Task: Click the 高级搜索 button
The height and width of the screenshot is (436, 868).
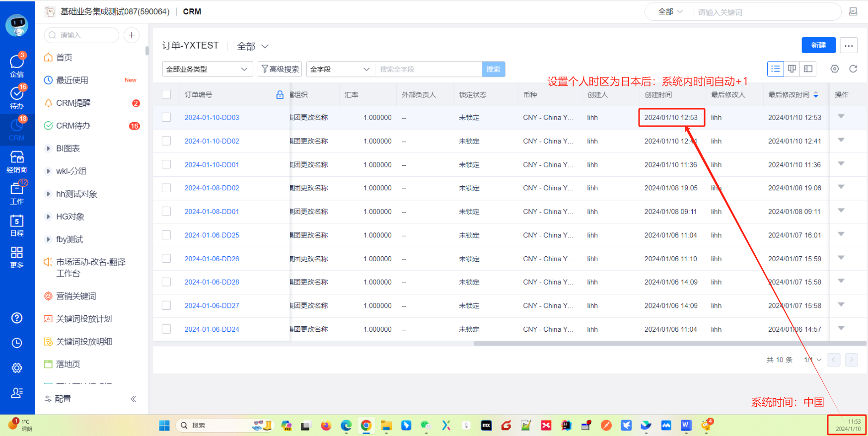Action: [x=280, y=69]
